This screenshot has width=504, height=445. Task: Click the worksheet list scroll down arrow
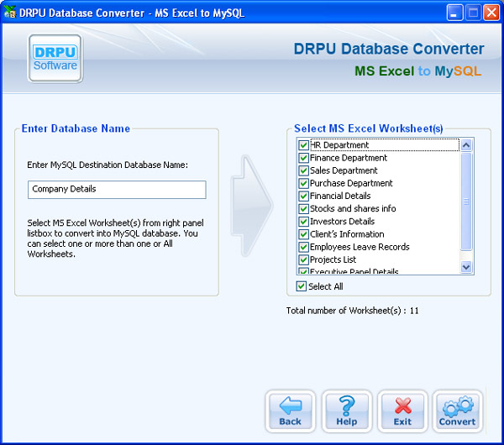[466, 267]
